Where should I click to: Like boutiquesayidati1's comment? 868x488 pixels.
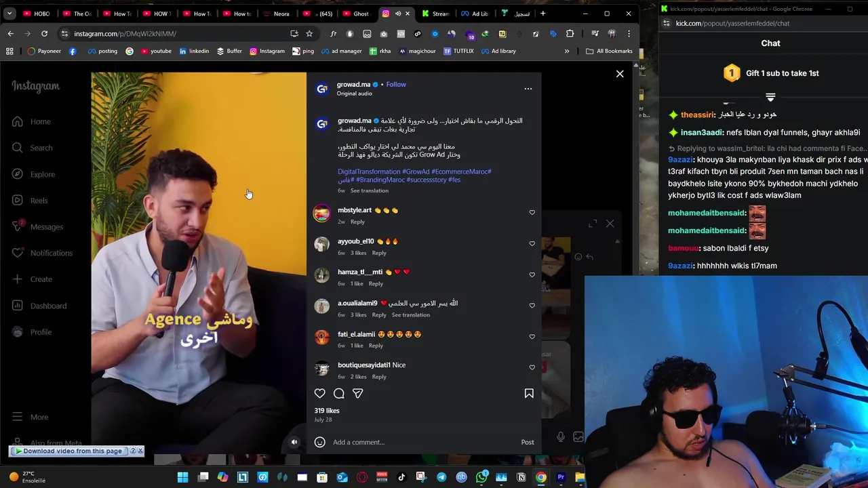pos(532,368)
